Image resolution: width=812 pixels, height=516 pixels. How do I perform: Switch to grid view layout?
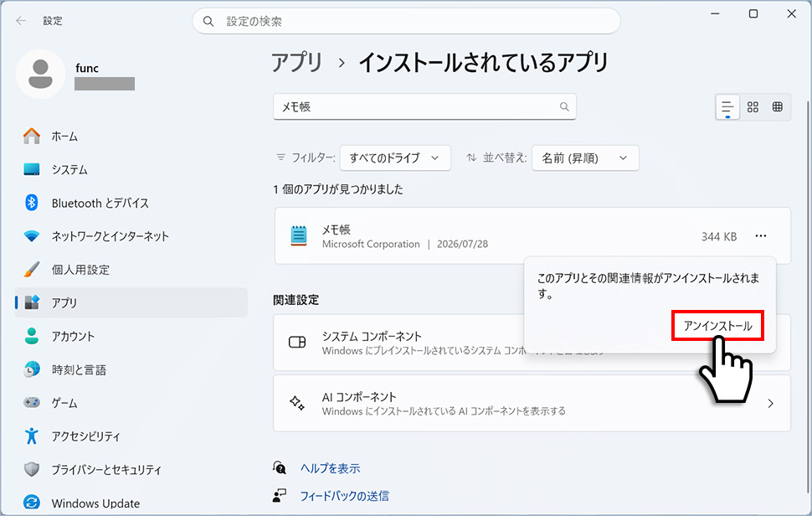pos(753,107)
